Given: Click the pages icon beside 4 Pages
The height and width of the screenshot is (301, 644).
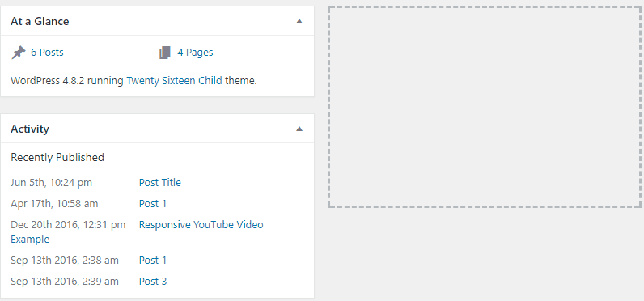Looking at the screenshot, I should point(165,53).
